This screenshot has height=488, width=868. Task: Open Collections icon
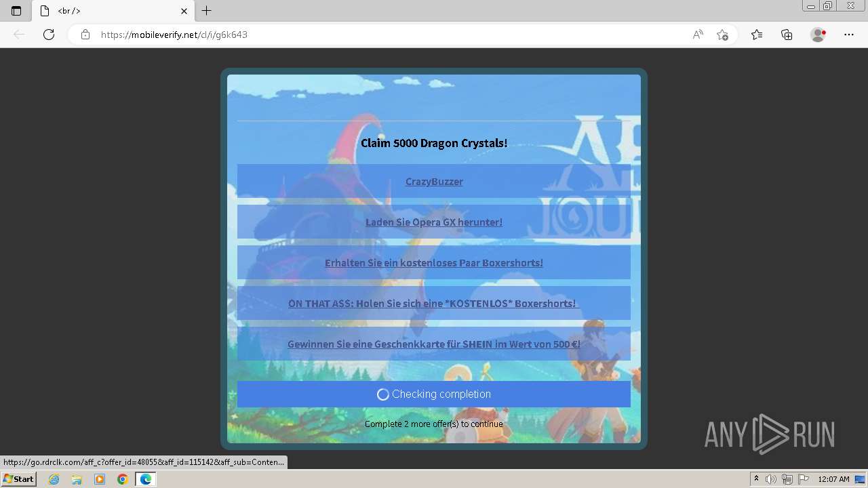[787, 35]
